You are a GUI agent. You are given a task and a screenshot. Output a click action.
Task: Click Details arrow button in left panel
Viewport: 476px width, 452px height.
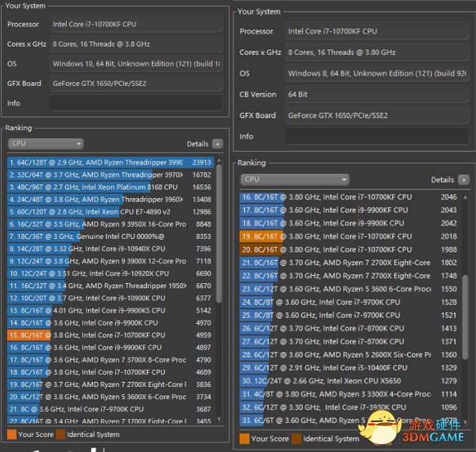pyautogui.click(x=218, y=144)
